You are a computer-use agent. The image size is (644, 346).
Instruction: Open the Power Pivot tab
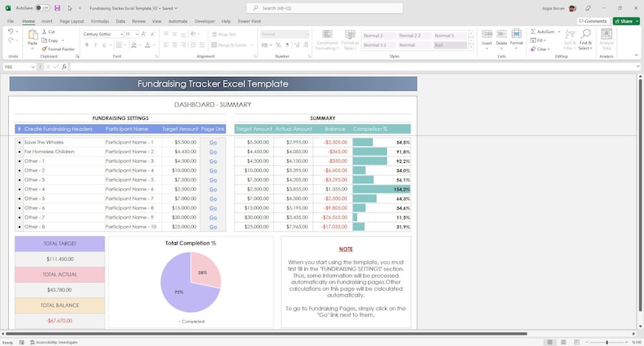[249, 21]
